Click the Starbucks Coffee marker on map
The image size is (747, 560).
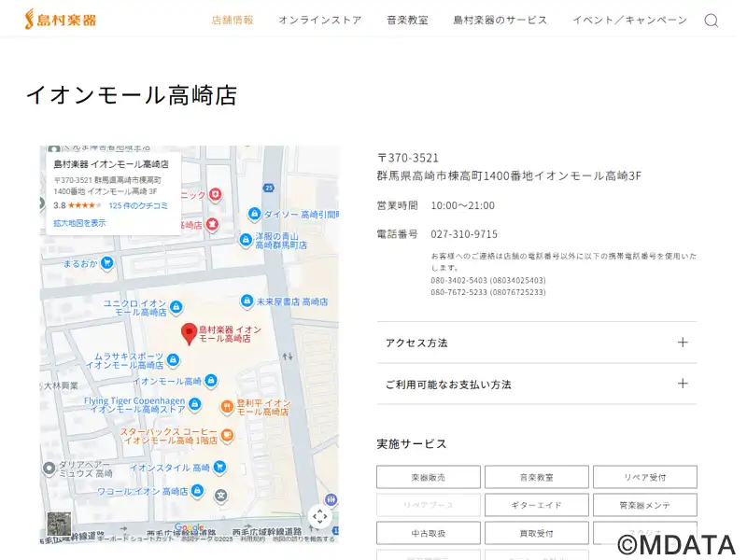[x=228, y=434]
